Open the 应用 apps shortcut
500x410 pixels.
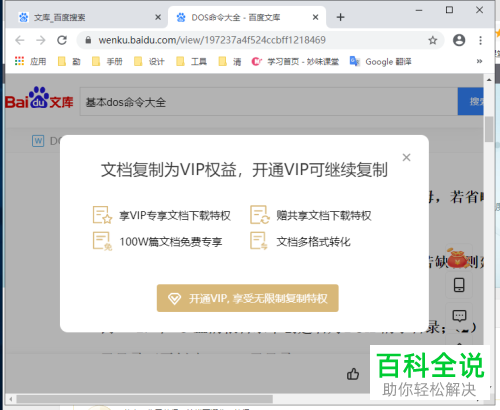[x=30, y=61]
